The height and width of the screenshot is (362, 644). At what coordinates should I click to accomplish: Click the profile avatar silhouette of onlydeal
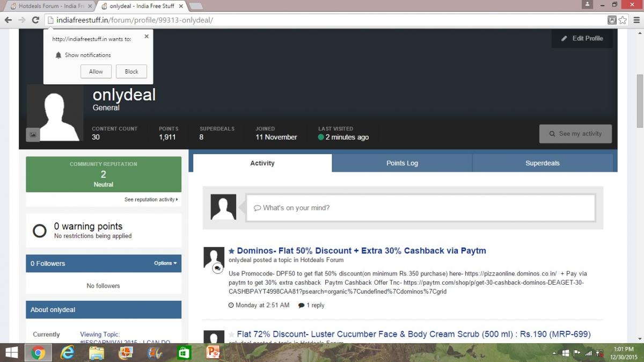(55, 113)
